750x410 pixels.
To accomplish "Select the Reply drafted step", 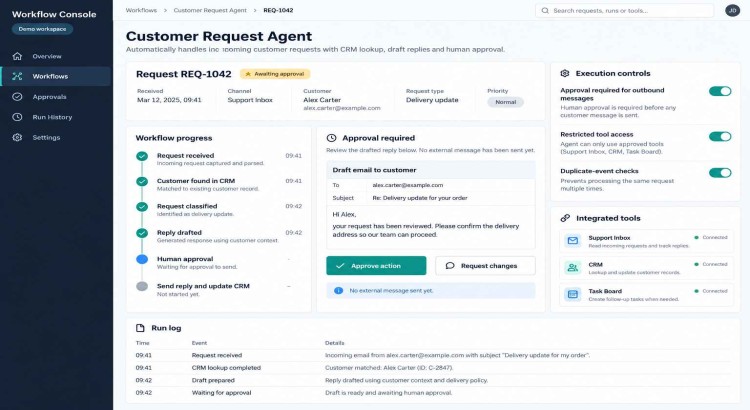I will tap(219, 236).
